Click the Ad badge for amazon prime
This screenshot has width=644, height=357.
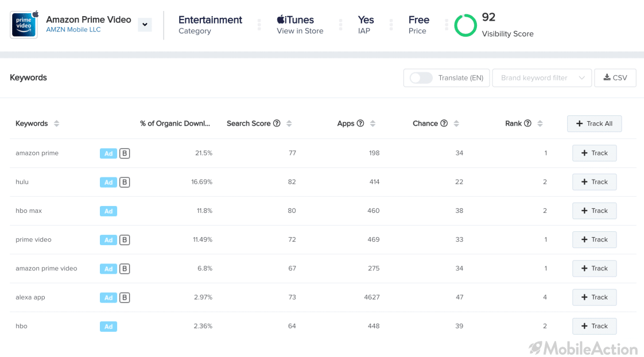108,154
